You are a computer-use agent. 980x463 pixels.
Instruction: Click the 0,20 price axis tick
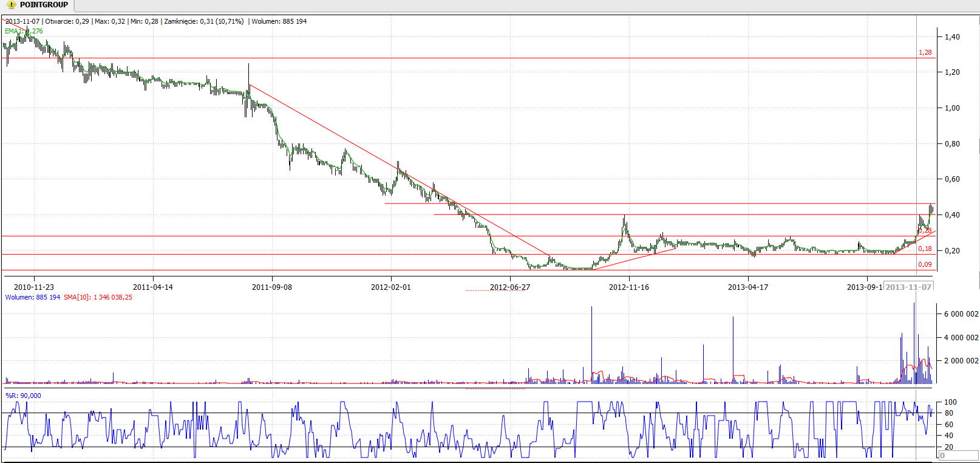click(952, 250)
